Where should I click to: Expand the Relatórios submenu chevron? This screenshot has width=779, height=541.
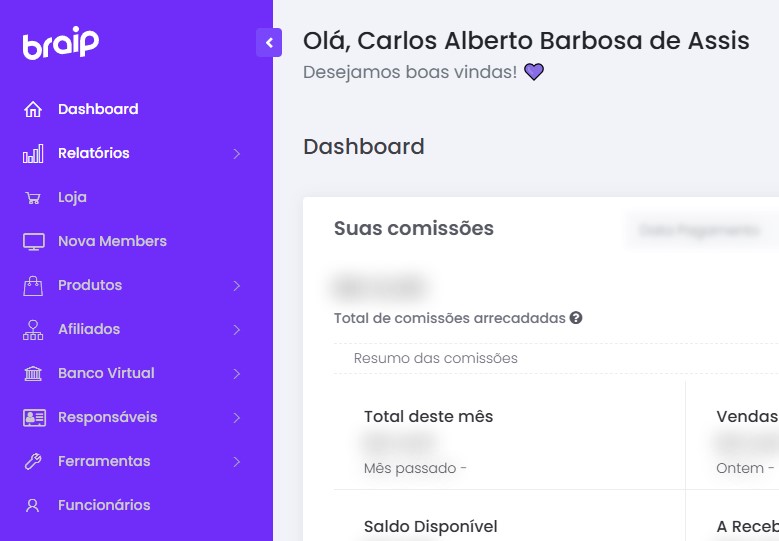[237, 154]
